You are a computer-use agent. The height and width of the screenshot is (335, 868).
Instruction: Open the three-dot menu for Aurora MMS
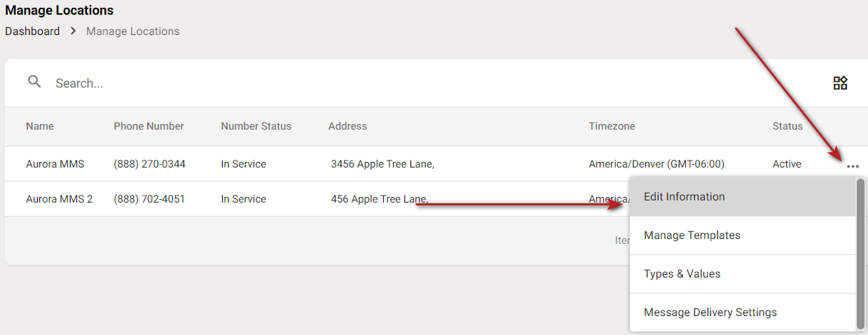(852, 166)
